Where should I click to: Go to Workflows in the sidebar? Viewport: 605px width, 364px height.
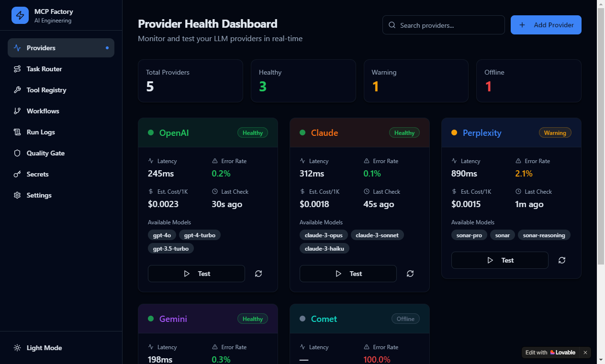point(61,111)
